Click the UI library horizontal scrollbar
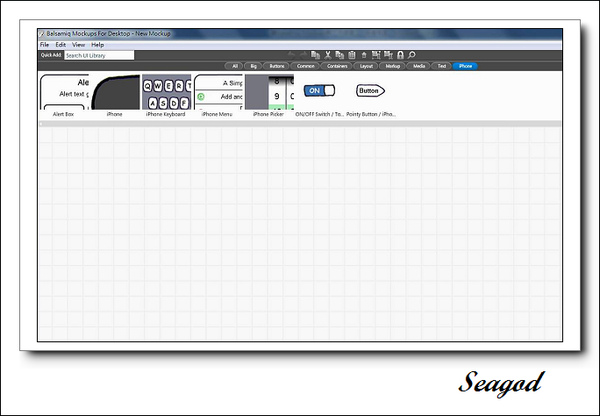The image size is (600, 416). [x=300, y=124]
